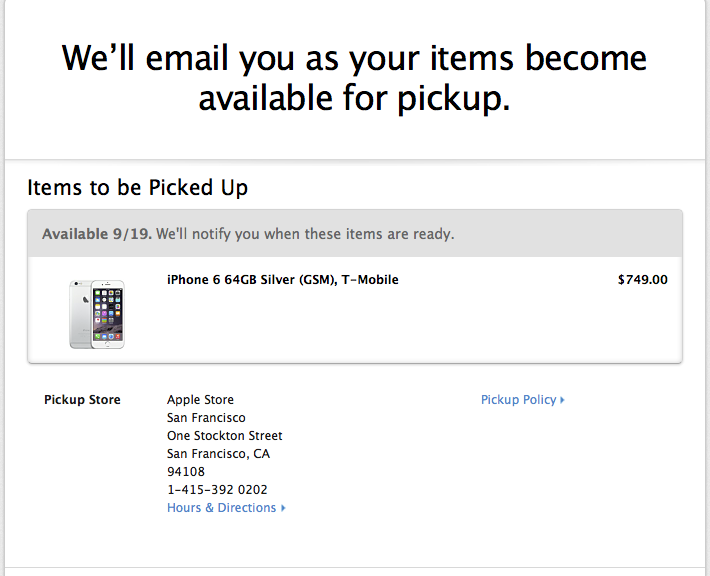This screenshot has width=710, height=576.
Task: Click the "San Francisco" line under Apple Store
Action: pos(206,418)
